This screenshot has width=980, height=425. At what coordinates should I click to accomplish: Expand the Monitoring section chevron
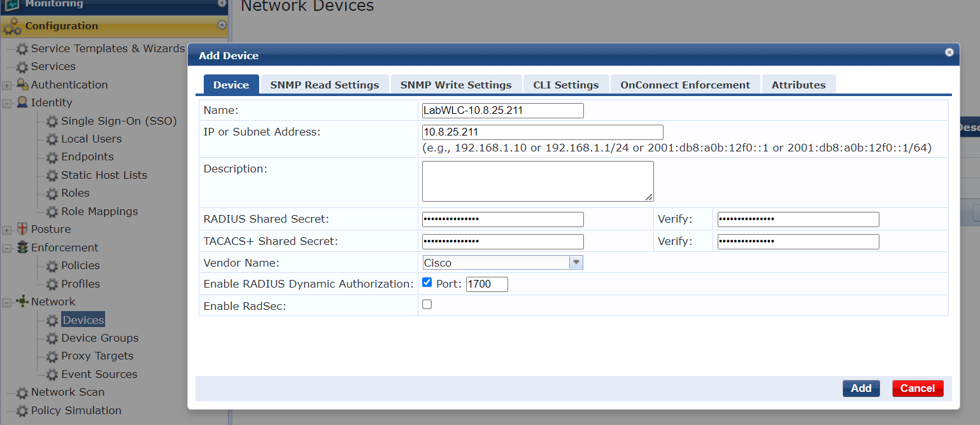pyautogui.click(x=222, y=4)
